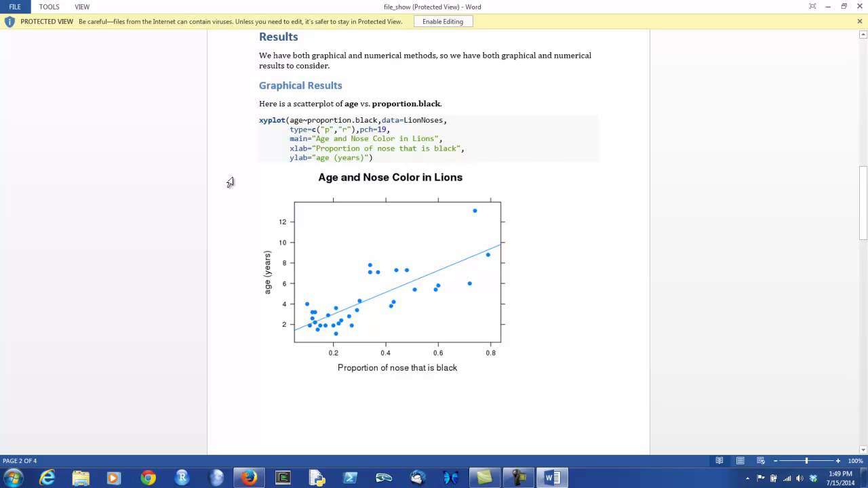Open the blue PowerShell-style taskbar icon
Viewport: 868px width, 488px height.
[x=350, y=478]
